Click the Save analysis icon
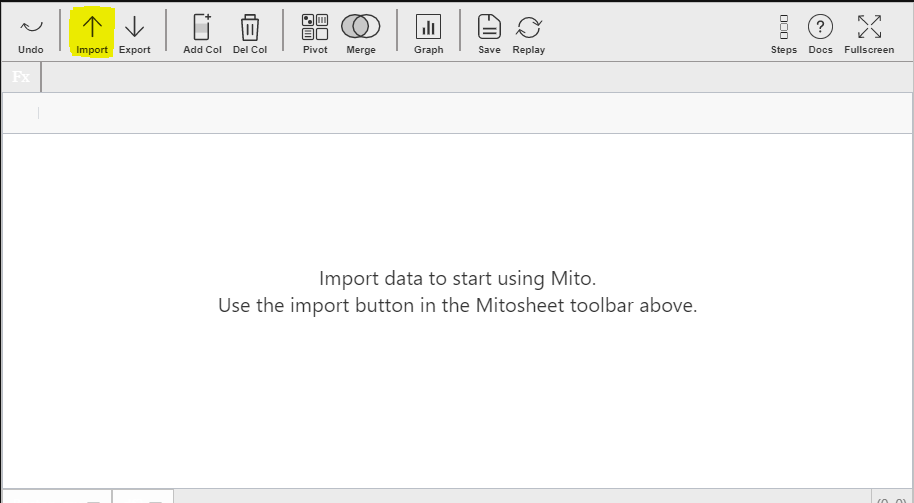 click(x=489, y=27)
